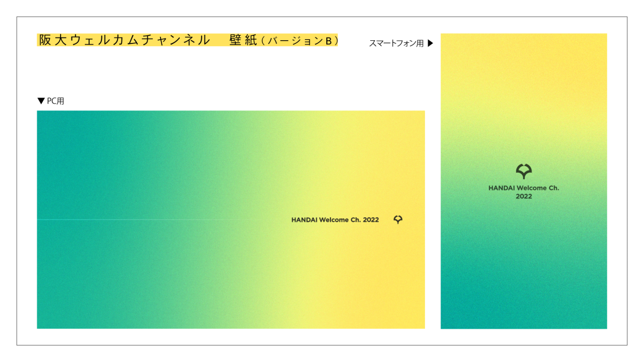Click the ginkgo logo in PC wallpaper
644x362 pixels.
pyautogui.click(x=398, y=219)
